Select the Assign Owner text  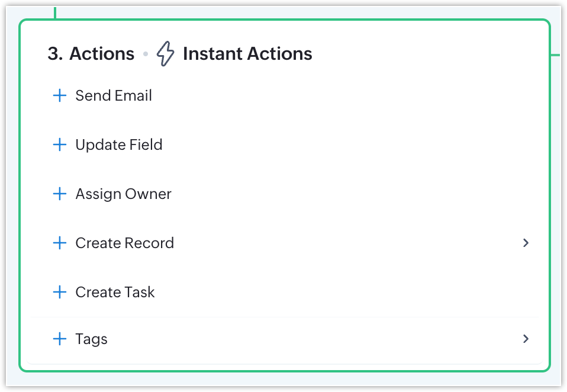coord(123,194)
